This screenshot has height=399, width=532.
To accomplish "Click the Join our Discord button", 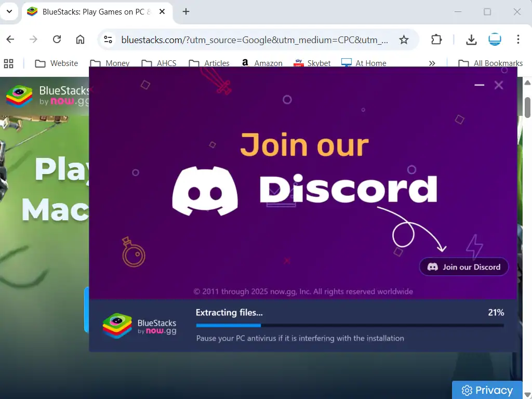I will point(463,267).
